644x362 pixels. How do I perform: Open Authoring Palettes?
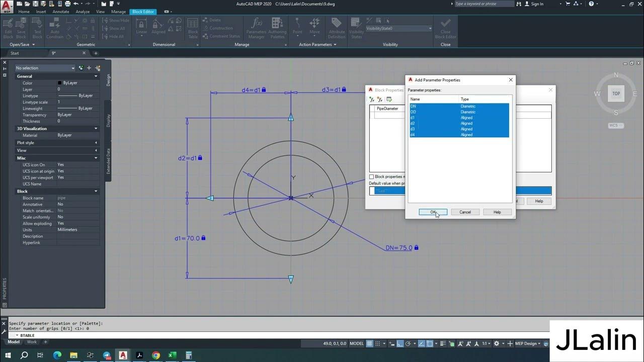point(277,28)
